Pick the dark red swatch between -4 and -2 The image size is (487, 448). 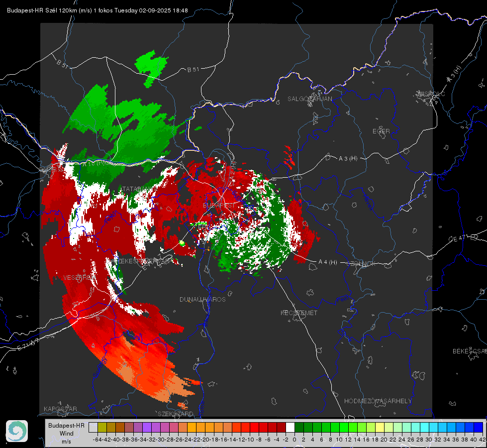(281, 427)
